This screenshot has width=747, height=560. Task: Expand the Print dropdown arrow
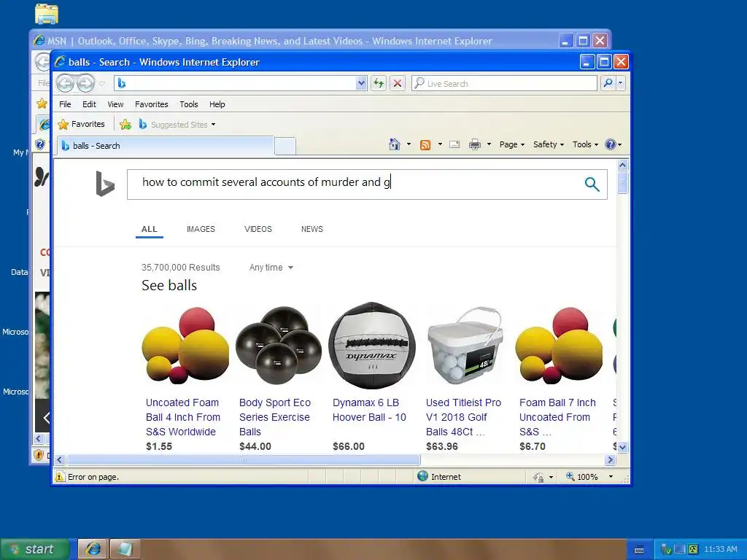coord(489,144)
